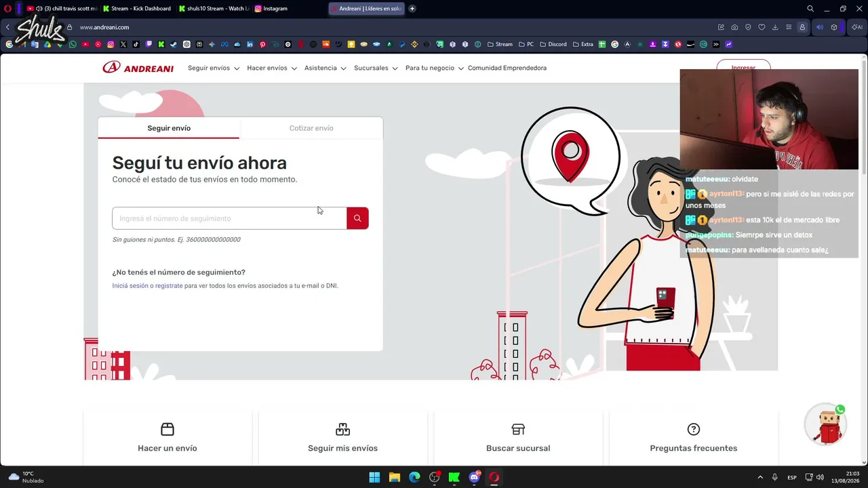
Task: Expand the Hacer envíos menu
Action: 272,68
